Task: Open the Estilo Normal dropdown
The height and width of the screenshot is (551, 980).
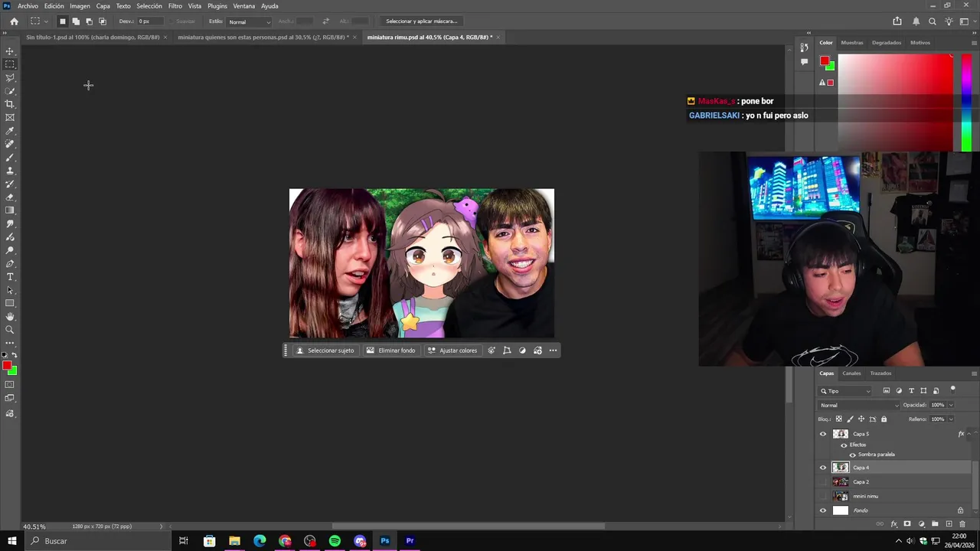Action: (x=249, y=21)
